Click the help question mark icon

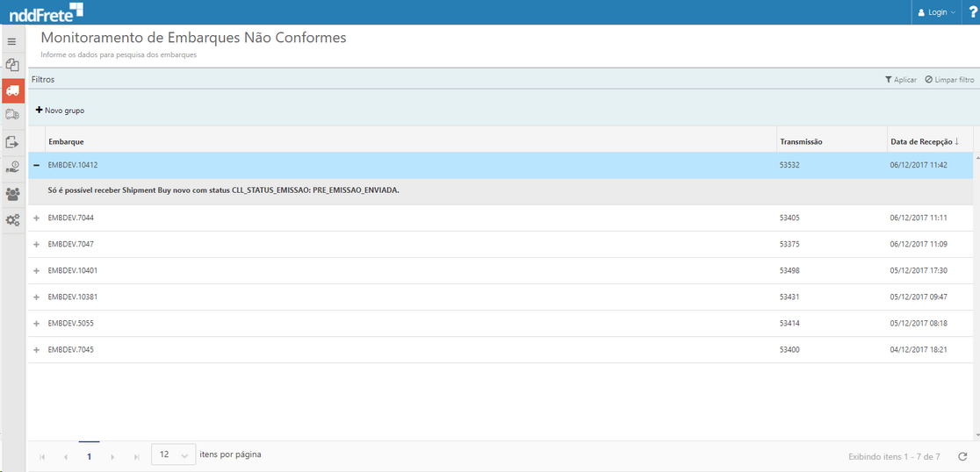[x=972, y=12]
